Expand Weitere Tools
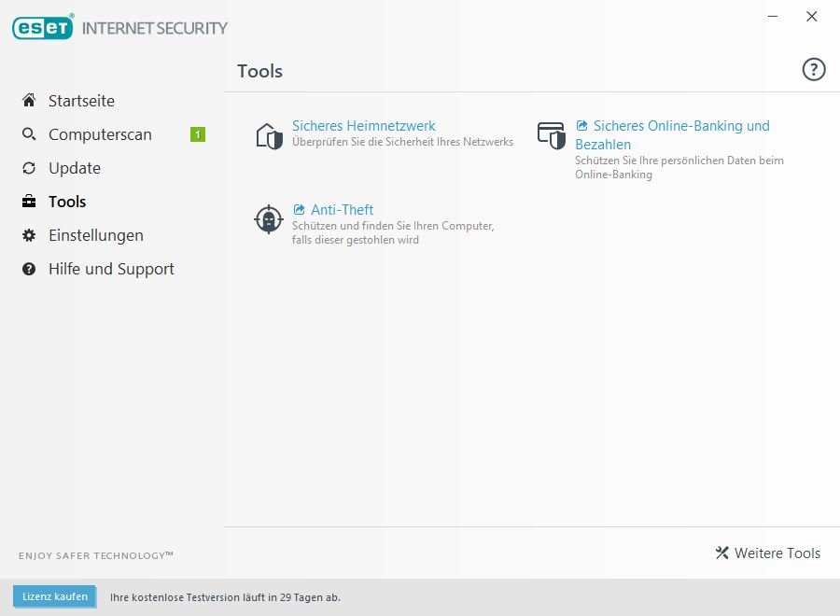The image size is (840, 616). click(x=768, y=553)
